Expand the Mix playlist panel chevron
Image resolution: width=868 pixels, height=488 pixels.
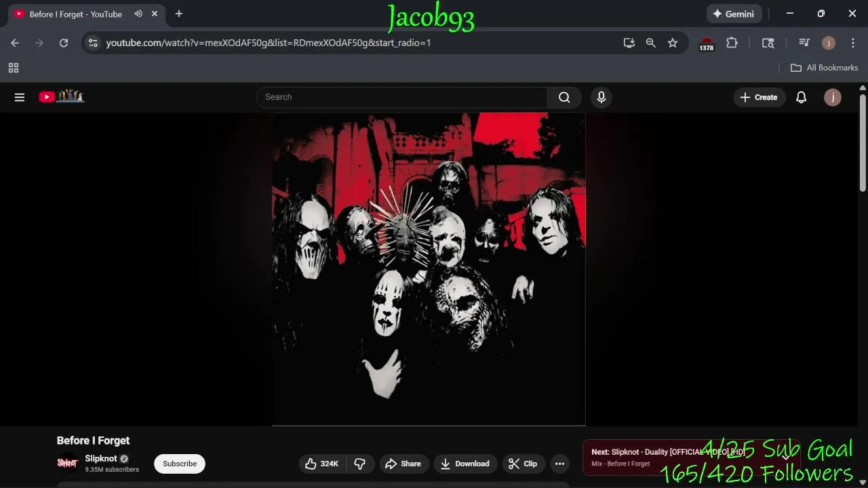tap(786, 457)
